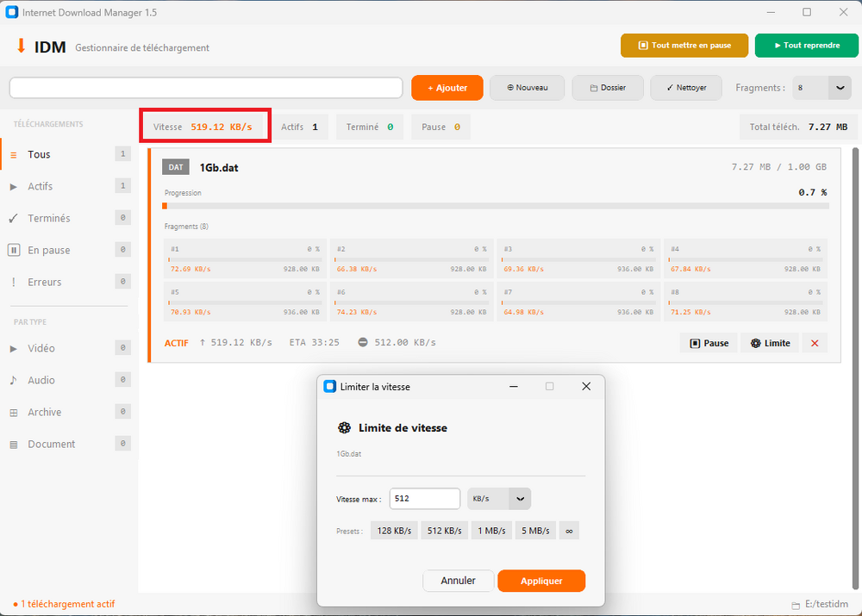This screenshot has height=616, width=862.
Task: Click the ETA 33:25 text
Action: 315,342
